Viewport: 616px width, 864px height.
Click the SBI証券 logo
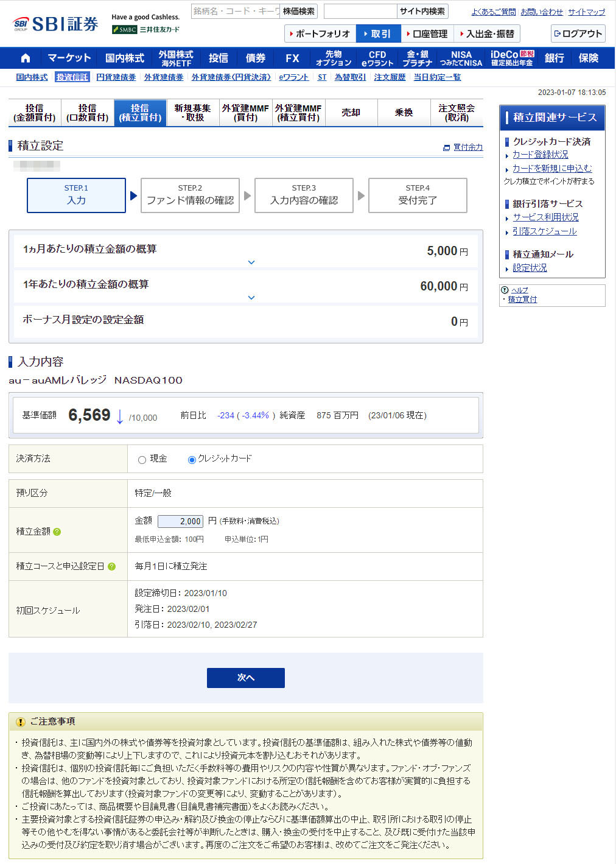click(55, 24)
